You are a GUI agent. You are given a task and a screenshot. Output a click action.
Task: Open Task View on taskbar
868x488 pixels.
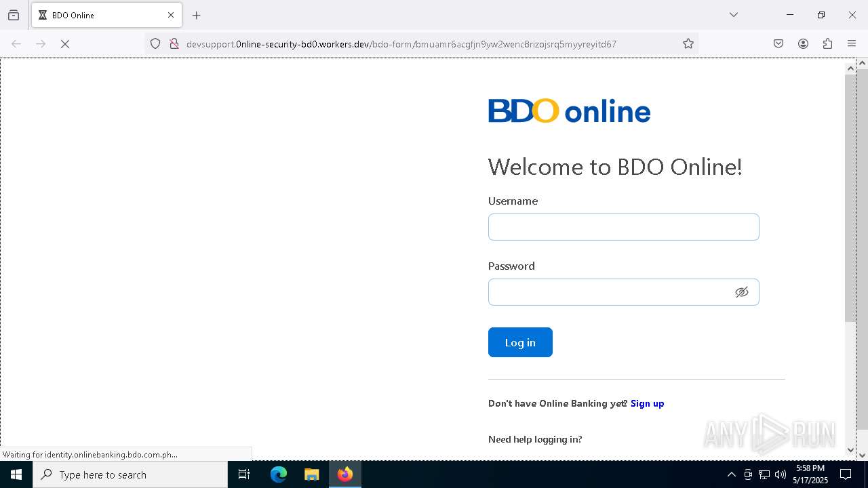[244, 474]
